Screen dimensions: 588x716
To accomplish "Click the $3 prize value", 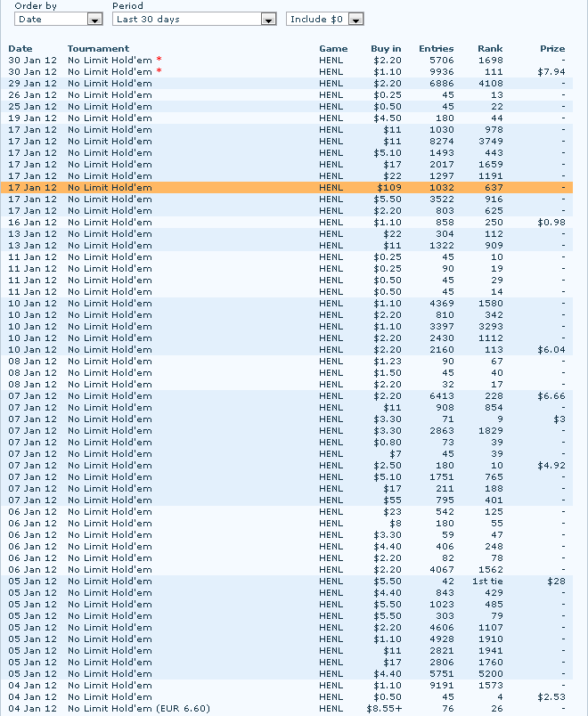I will [x=559, y=419].
